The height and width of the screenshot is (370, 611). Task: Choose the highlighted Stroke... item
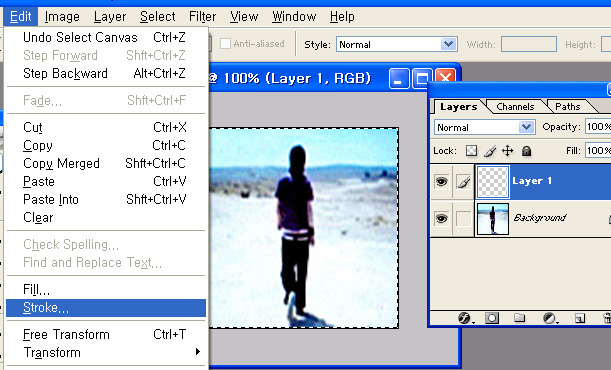point(106,308)
